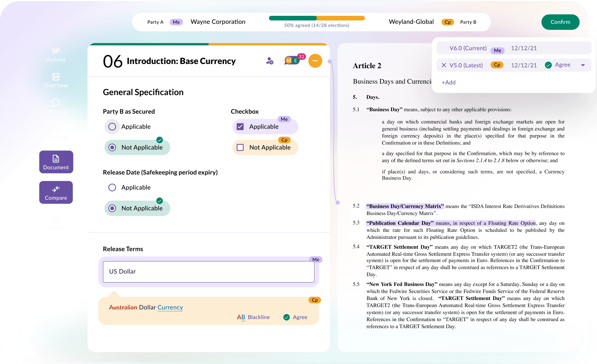Screen dimensions: 597x364
Task: Click the 12/12/21 date on V5.0 row
Action: coord(524,65)
